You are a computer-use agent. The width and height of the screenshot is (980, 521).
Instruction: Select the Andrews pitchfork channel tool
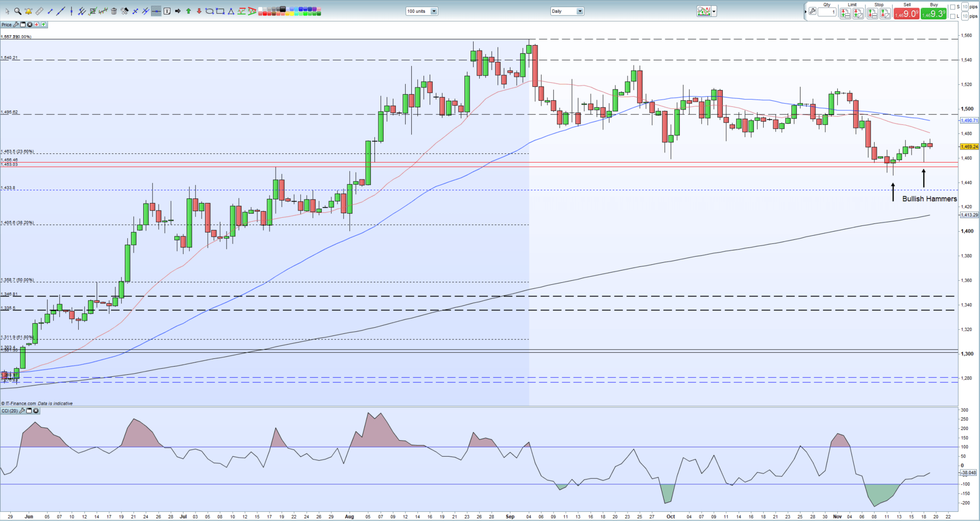[82, 11]
